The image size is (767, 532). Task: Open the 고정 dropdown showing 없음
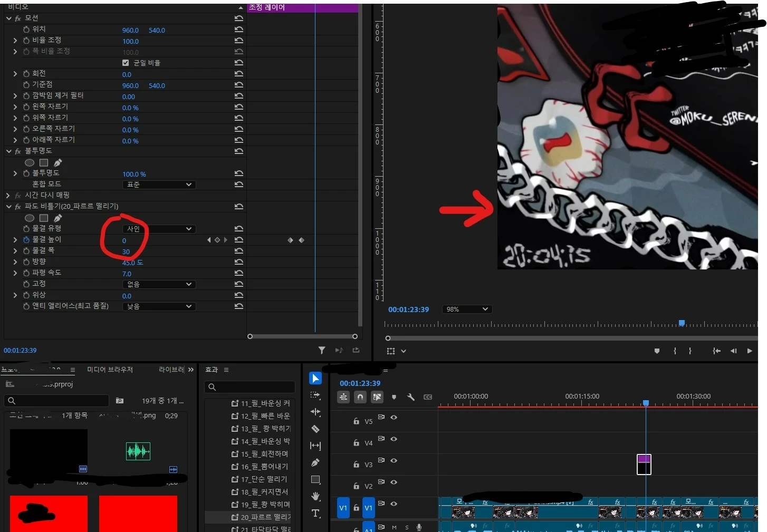[x=159, y=284]
